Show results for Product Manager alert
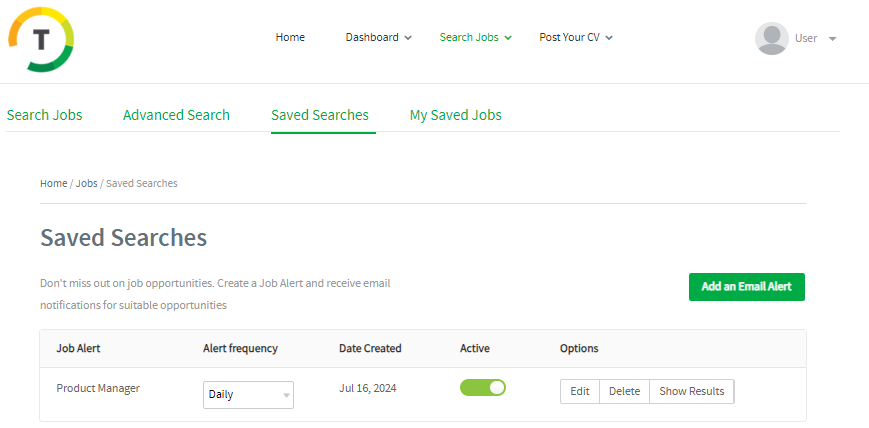 [x=691, y=391]
